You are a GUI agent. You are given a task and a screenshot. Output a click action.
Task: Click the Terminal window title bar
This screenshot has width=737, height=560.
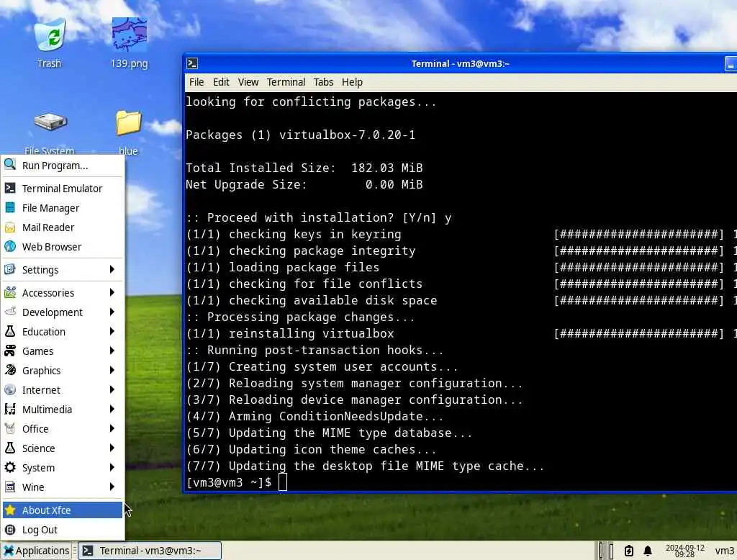[460, 63]
